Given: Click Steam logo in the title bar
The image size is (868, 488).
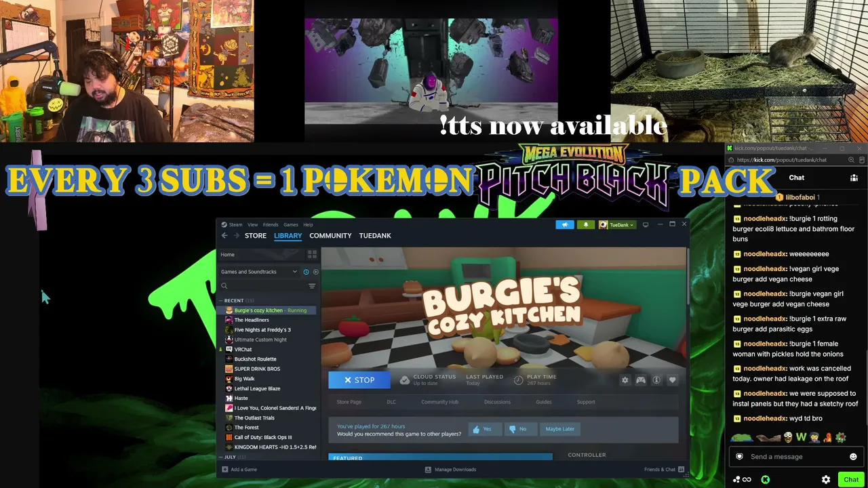Looking at the screenshot, I should [x=223, y=224].
